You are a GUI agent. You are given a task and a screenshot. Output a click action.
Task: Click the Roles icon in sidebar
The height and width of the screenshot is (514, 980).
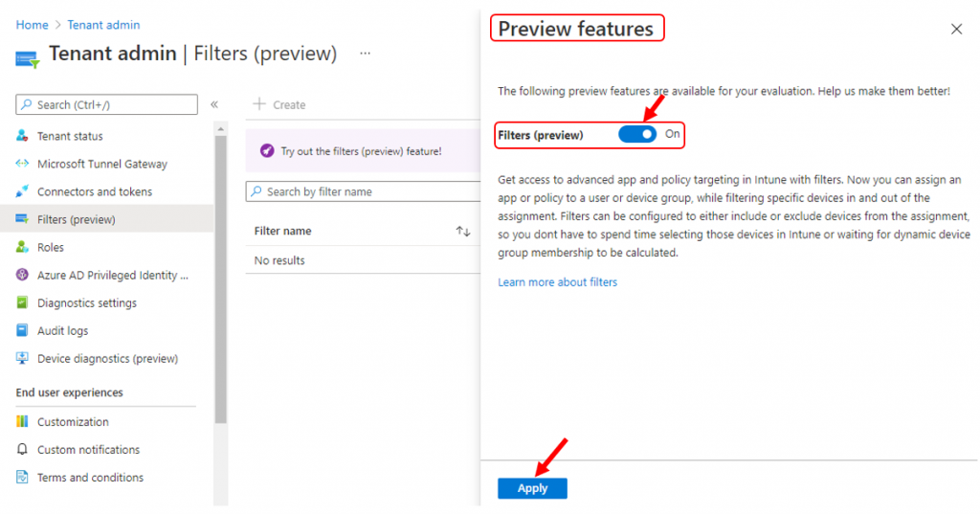tap(22, 247)
